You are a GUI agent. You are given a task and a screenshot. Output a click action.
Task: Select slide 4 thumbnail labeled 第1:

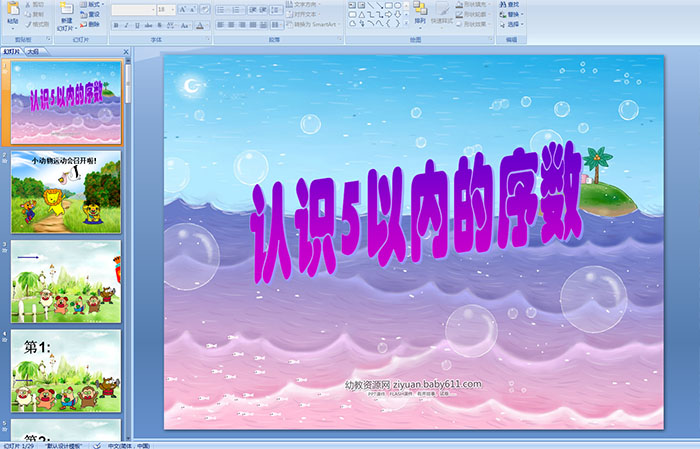click(66, 371)
